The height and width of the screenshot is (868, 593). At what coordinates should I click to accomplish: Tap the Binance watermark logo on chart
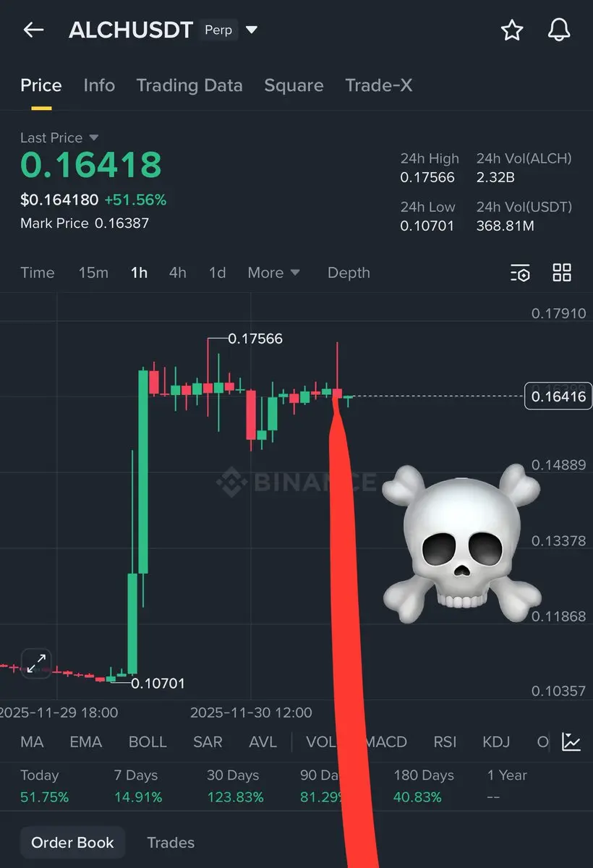[x=231, y=480]
